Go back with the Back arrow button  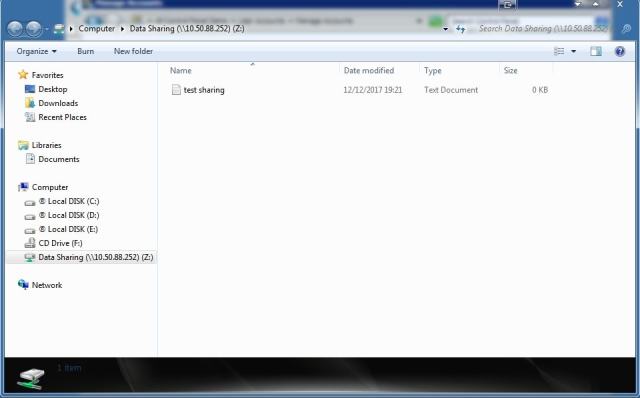(x=15, y=29)
